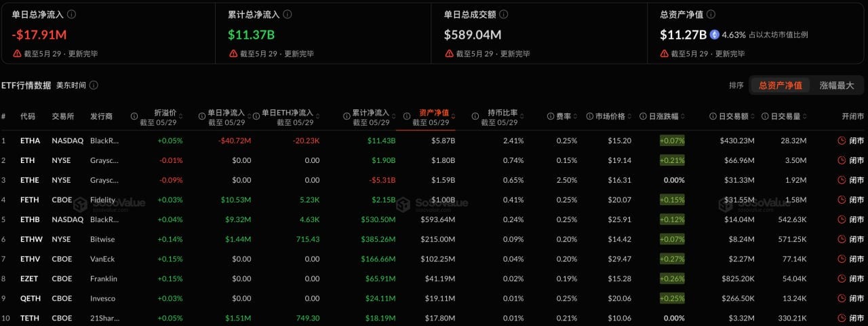Image resolution: width=868 pixels, height=326 pixels.
Task: Click the clock icon in ETHA row
Action: pyautogui.click(x=842, y=141)
